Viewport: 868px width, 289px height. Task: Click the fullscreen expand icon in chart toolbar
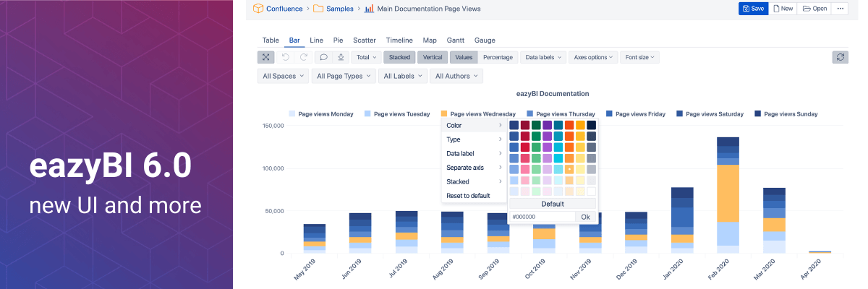[x=265, y=57]
